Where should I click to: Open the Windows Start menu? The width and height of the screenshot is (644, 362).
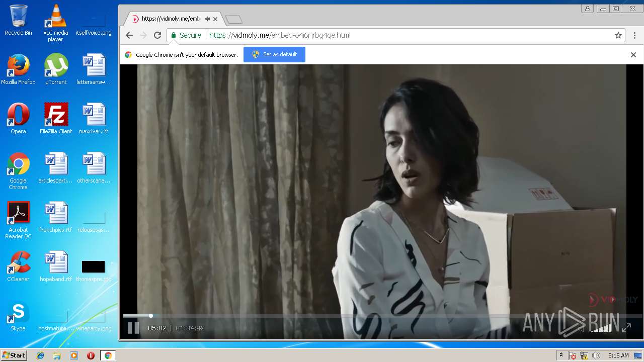[14, 355]
